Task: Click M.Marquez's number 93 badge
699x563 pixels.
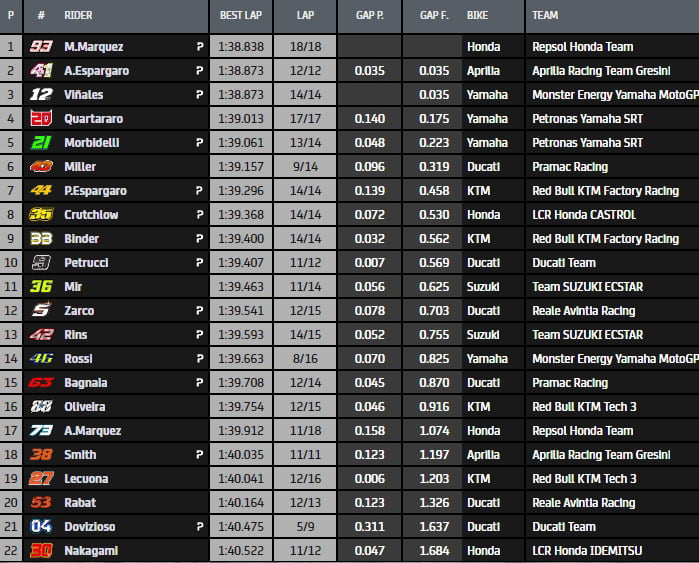Action: tap(41, 46)
